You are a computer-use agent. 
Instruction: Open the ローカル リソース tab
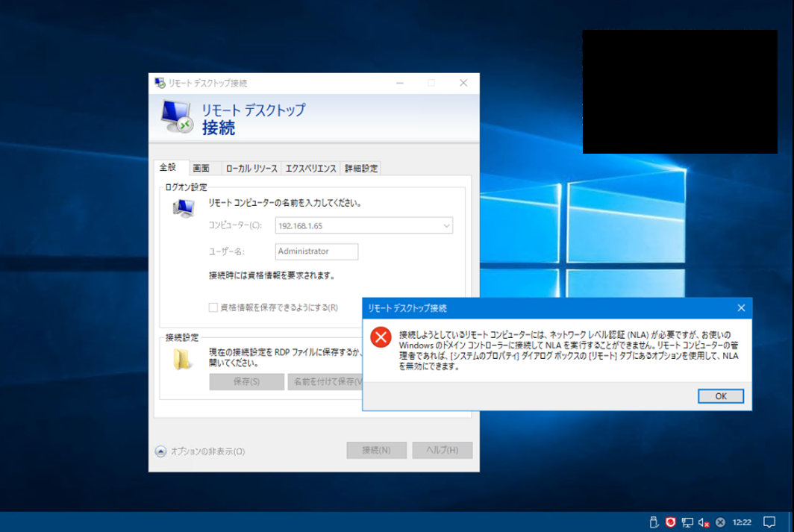[251, 169]
